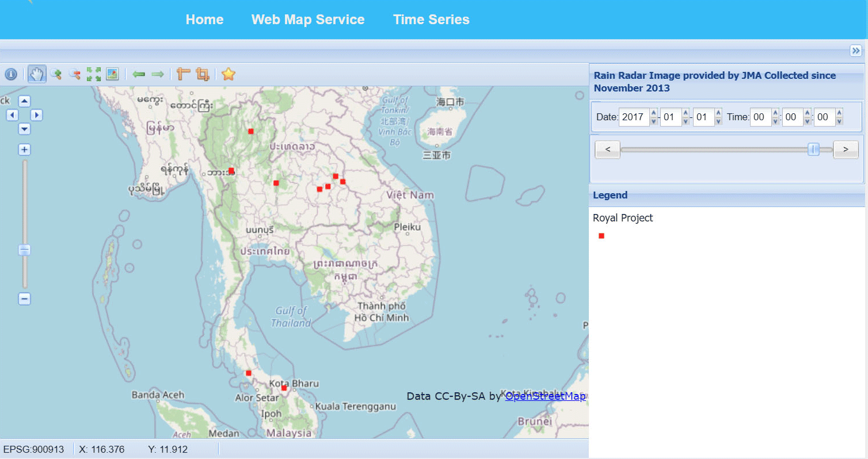This screenshot has height=459, width=868.
Task: Click the year input field
Action: pyautogui.click(x=633, y=117)
